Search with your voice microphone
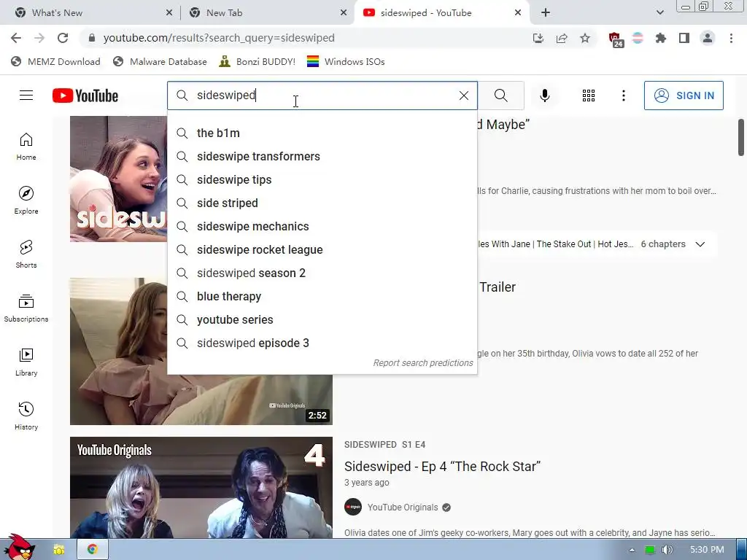Viewport: 747px width, 560px height. pos(544,96)
